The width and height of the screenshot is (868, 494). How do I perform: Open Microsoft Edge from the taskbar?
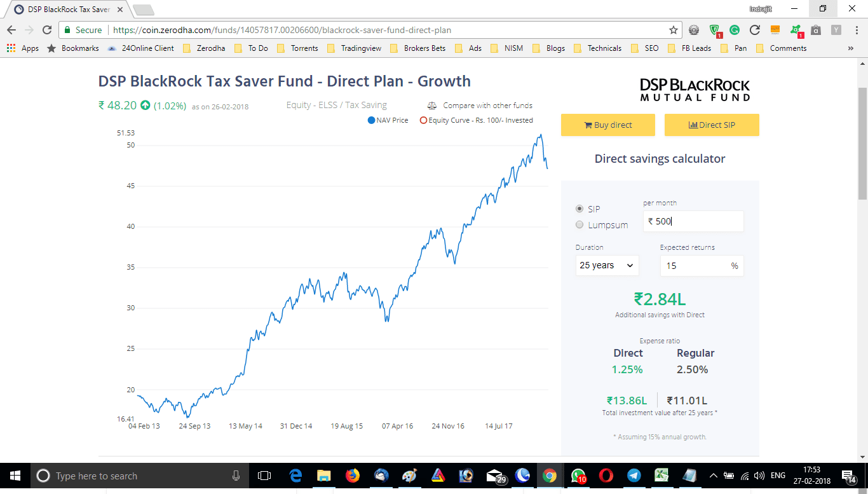point(295,476)
